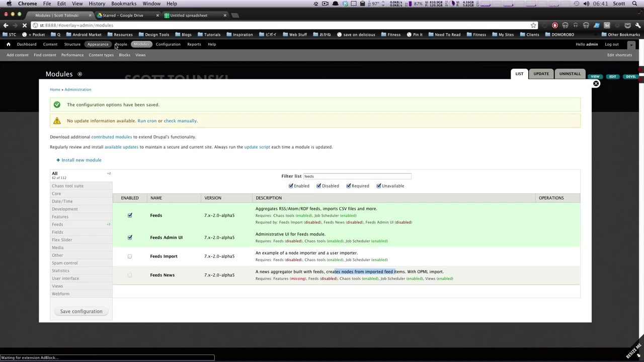The image size is (644, 362).
Task: Click the volume icon in menu bar
Action: coord(586,4)
